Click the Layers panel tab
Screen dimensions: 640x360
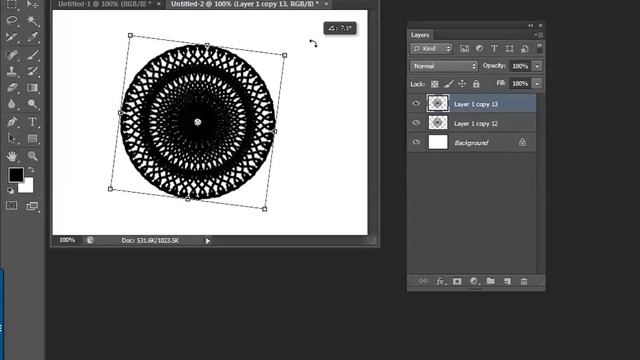click(x=420, y=35)
